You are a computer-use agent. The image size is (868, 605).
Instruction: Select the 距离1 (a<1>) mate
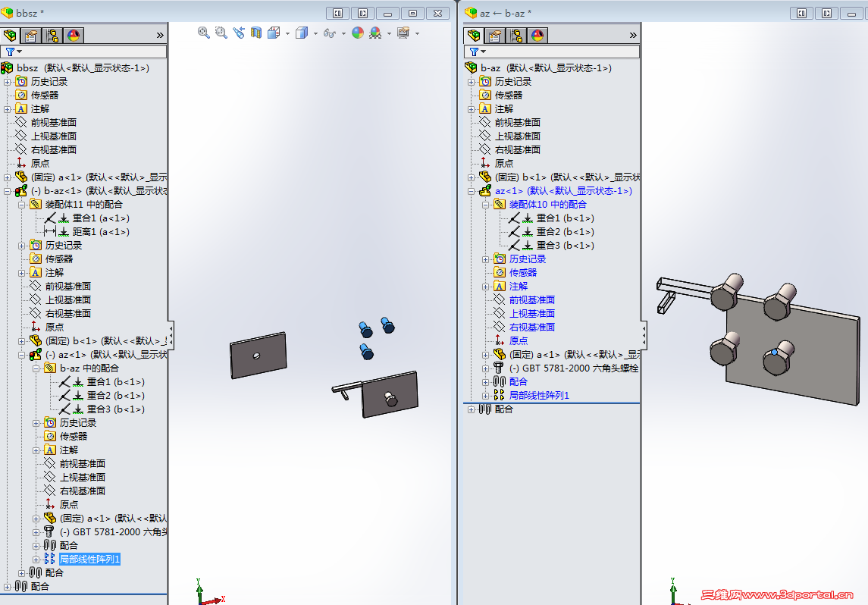click(101, 232)
